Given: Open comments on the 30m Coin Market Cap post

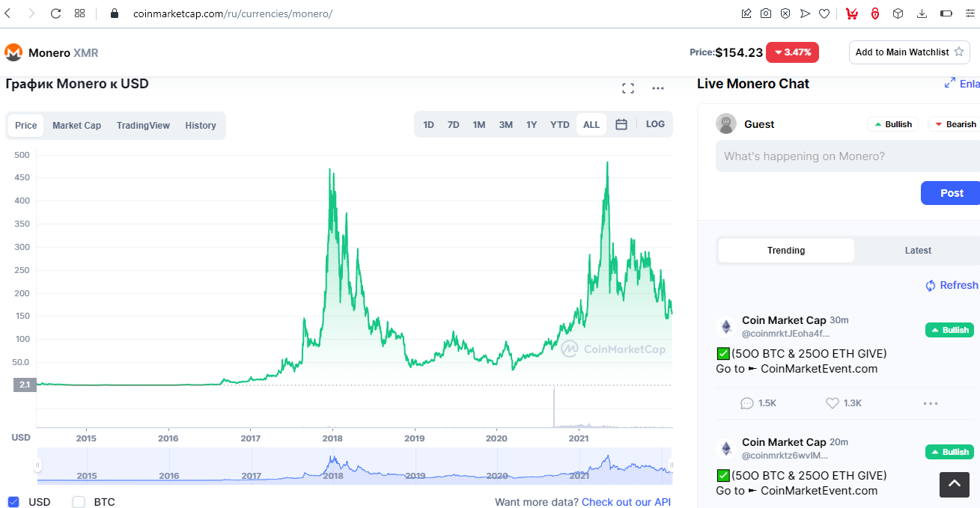Looking at the screenshot, I should 758,403.
